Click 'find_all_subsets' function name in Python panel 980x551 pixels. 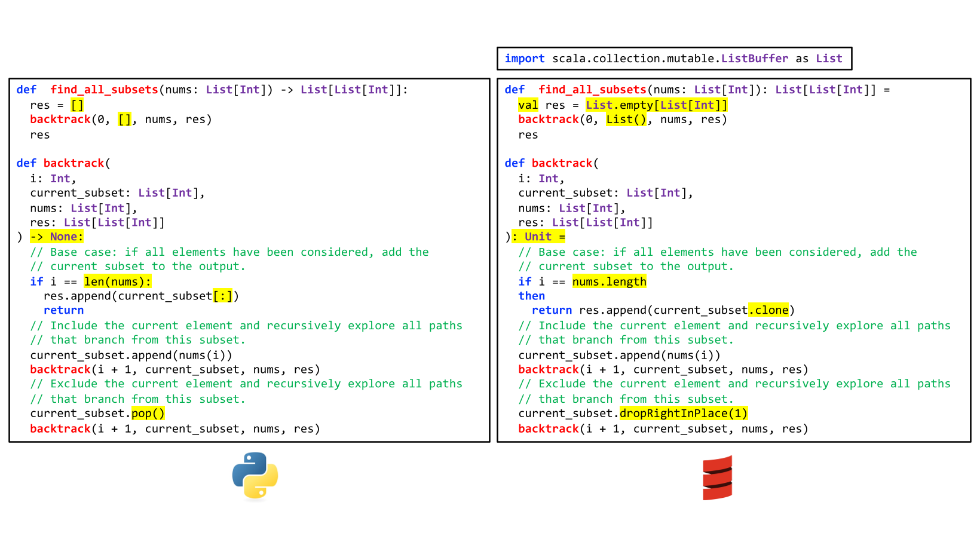click(x=104, y=90)
